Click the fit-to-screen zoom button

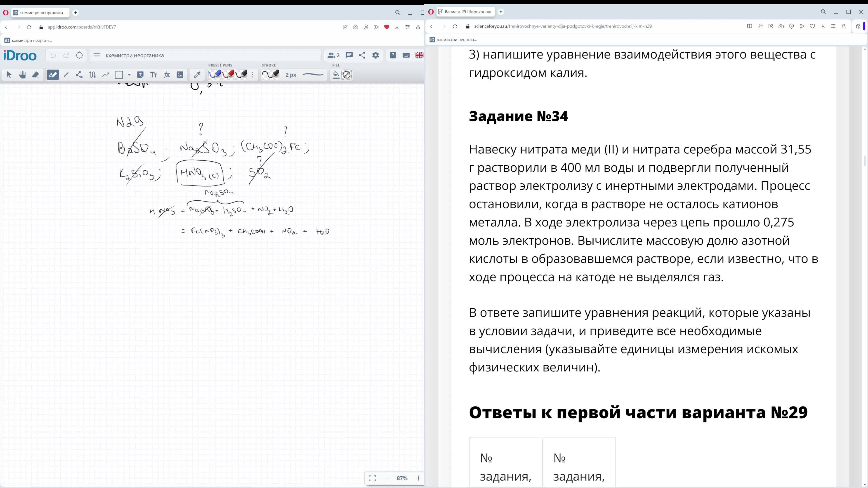[372, 478]
